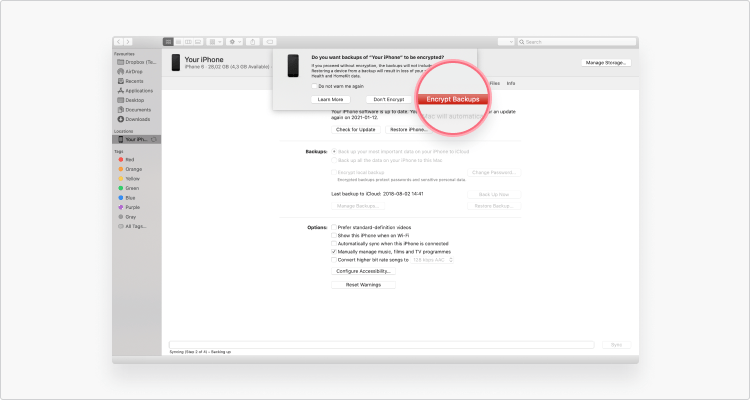Check Encrypt local backup
Screen dimensions: 750x400
tap(334, 173)
